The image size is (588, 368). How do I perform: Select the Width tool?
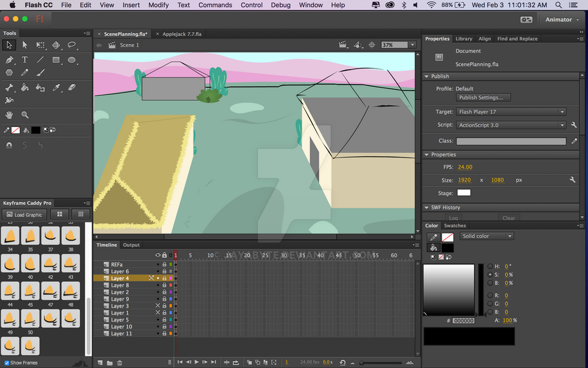[x=9, y=100]
